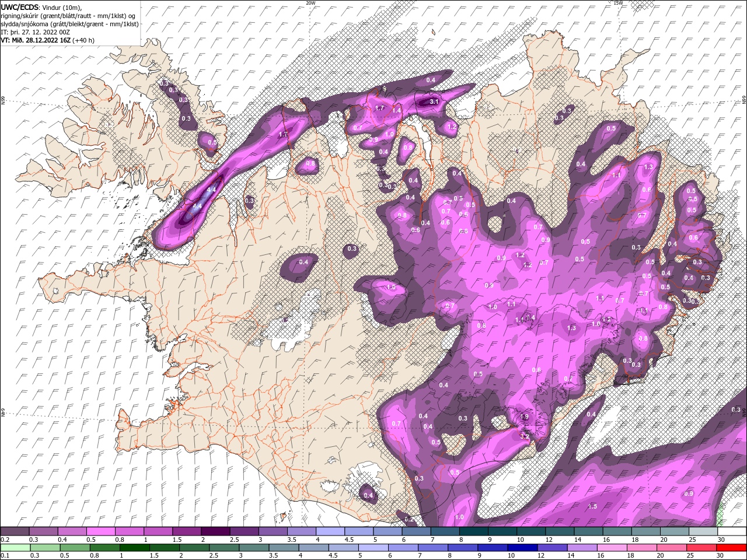The width and height of the screenshot is (747, 560).
Task: Click the '0.2' label in the top legend row
Action: tap(5, 540)
